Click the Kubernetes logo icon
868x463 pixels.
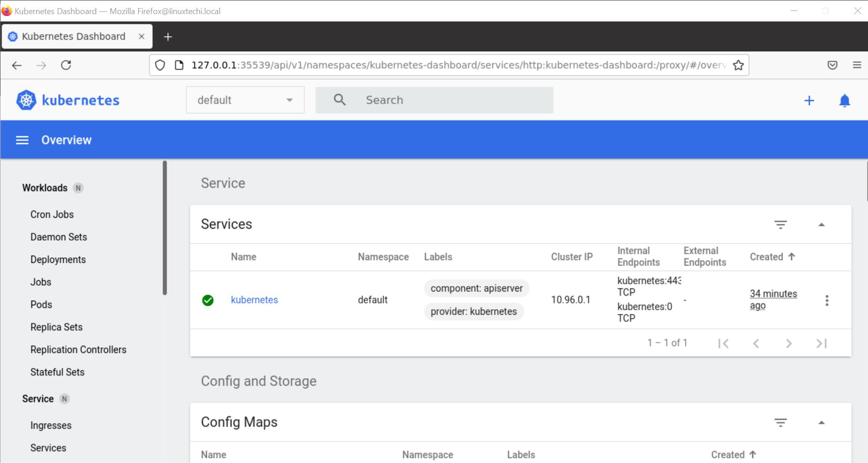tap(26, 100)
